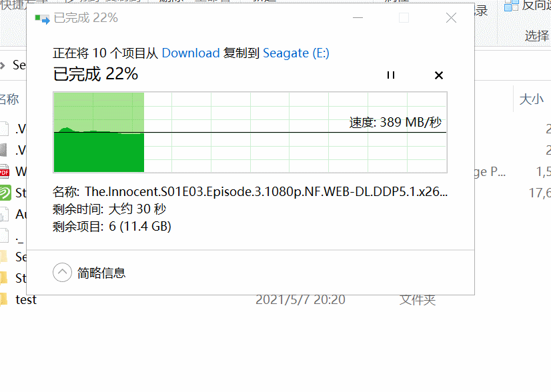Open the Seagate (E:) destination link
Viewport: 551px width, 392px height.
click(296, 53)
